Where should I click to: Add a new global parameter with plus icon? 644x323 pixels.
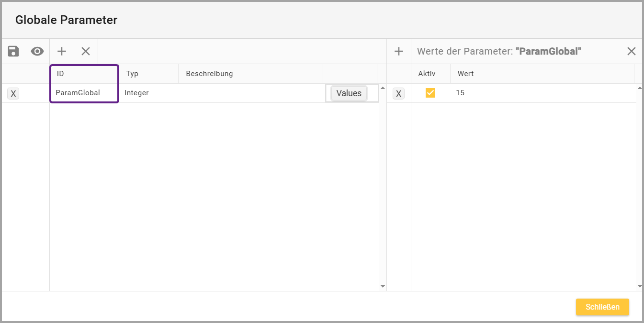62,51
